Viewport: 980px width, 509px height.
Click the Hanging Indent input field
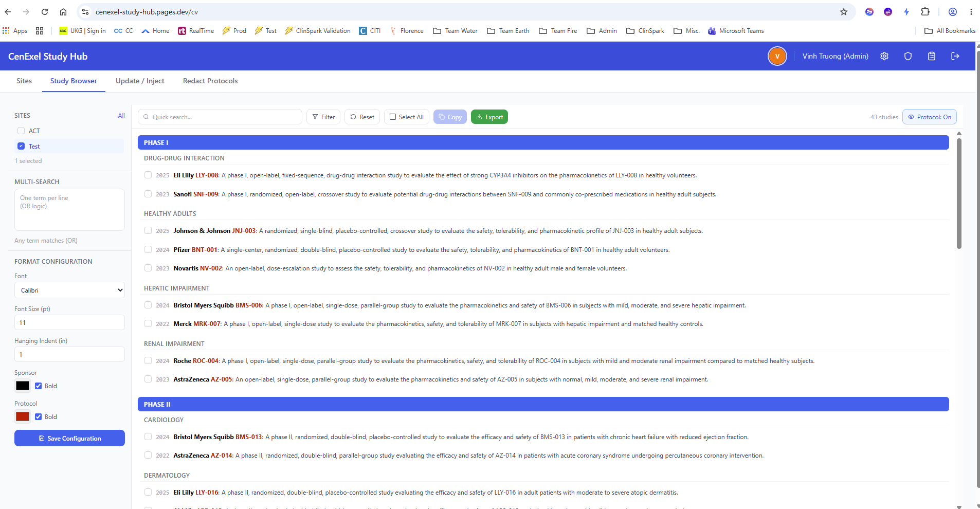pyautogui.click(x=69, y=354)
